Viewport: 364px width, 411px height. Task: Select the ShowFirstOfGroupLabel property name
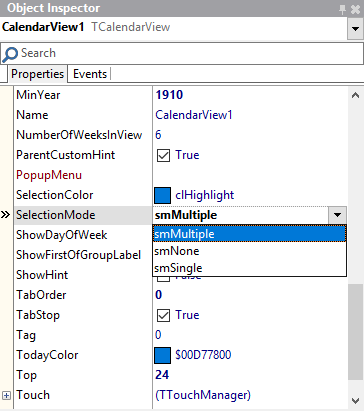(x=78, y=255)
